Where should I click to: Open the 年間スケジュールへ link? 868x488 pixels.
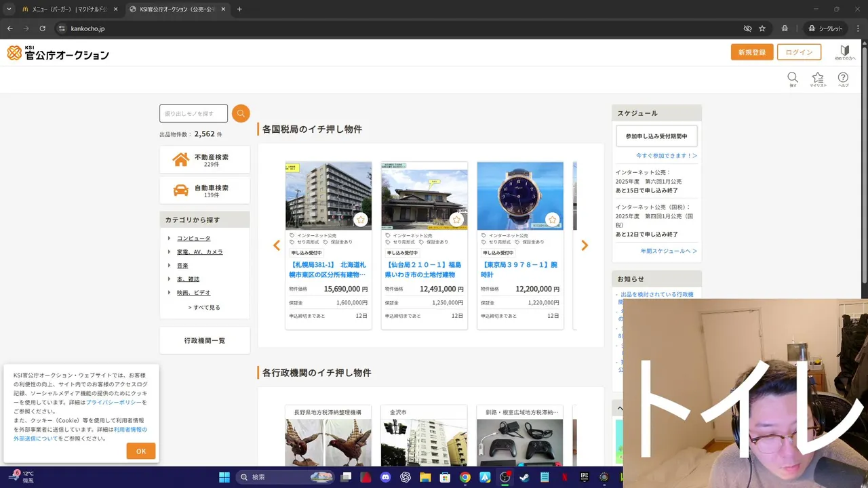pyautogui.click(x=669, y=251)
